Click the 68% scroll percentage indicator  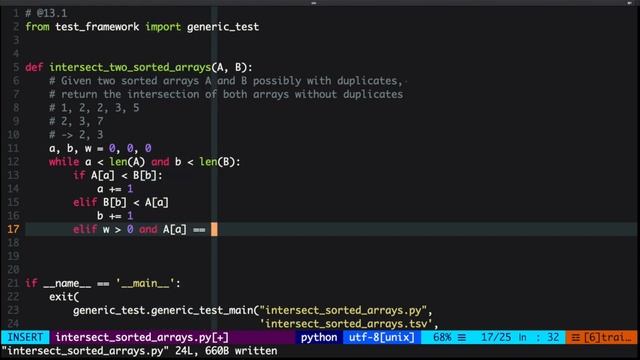point(442,337)
